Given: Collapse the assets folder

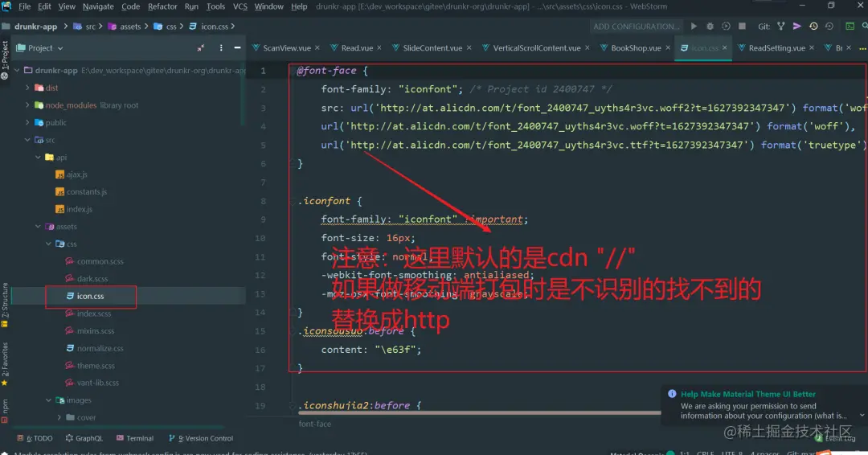Looking at the screenshot, I should pos(38,227).
